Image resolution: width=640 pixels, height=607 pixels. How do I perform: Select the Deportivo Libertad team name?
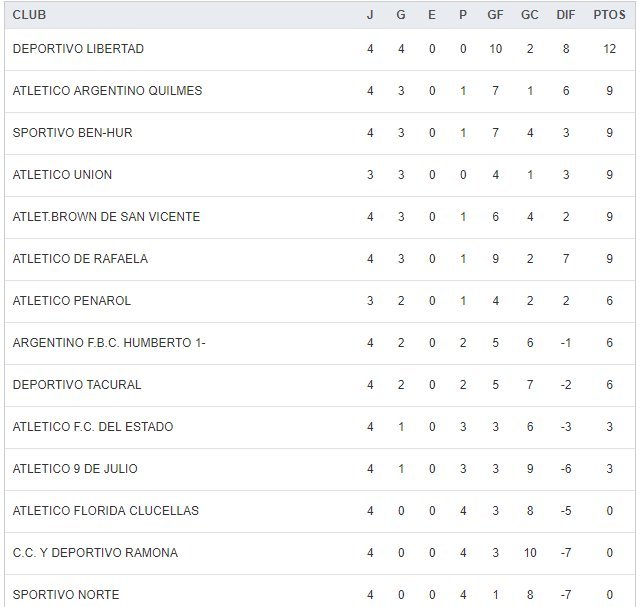click(x=79, y=49)
